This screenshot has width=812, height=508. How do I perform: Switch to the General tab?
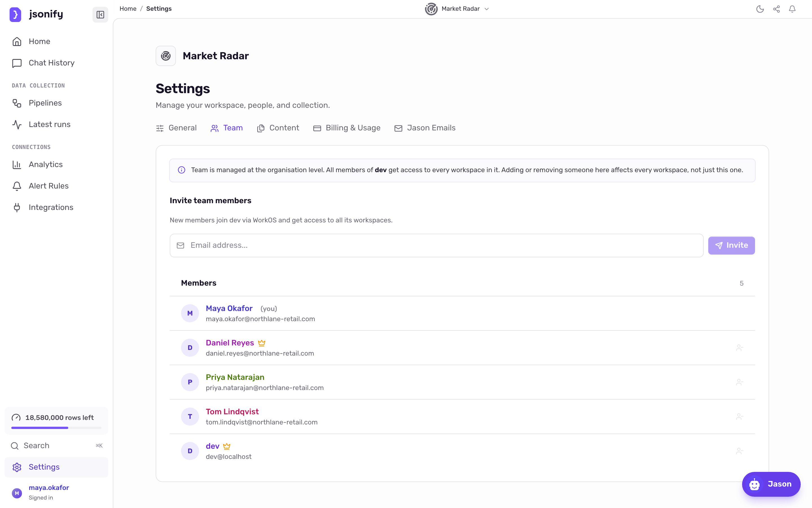coord(176,128)
